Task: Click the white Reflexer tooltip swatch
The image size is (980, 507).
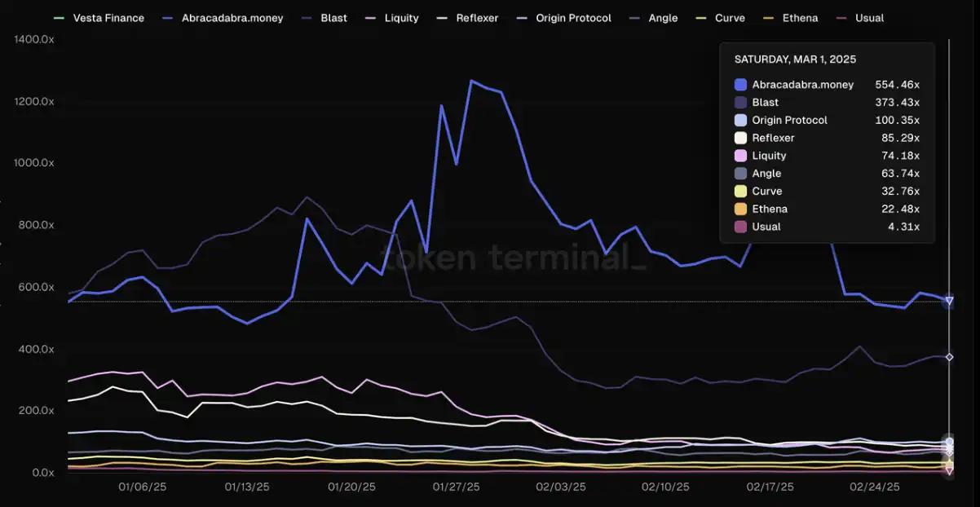Action: 740,139
